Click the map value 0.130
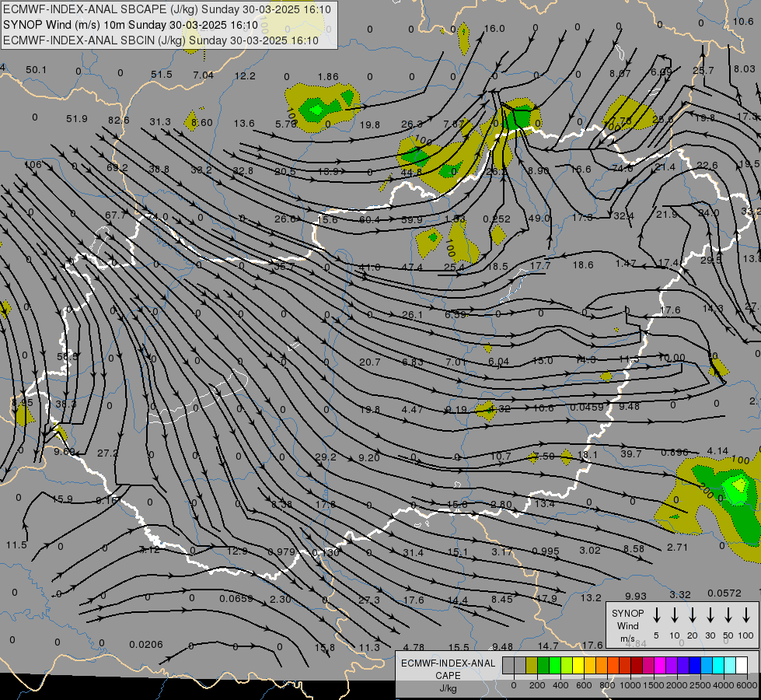 [x=325, y=553]
